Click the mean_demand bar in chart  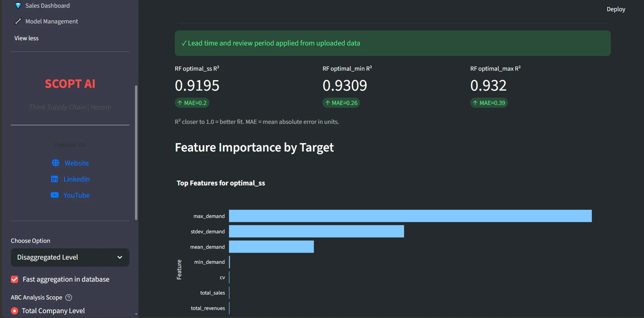pos(271,247)
